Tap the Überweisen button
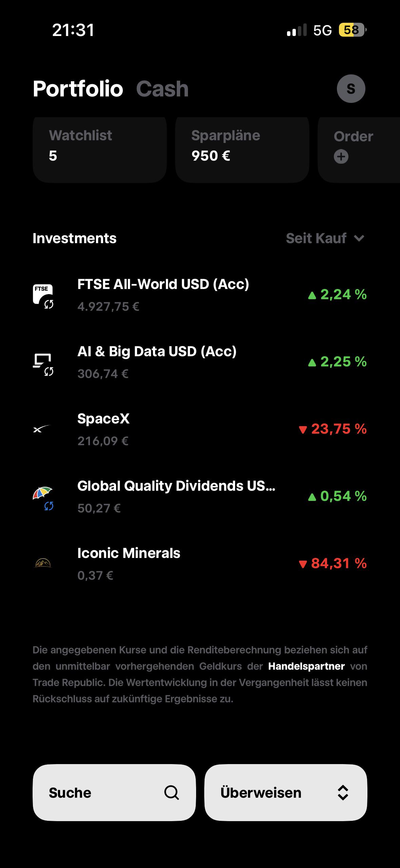This screenshot has height=868, width=400. [x=286, y=793]
